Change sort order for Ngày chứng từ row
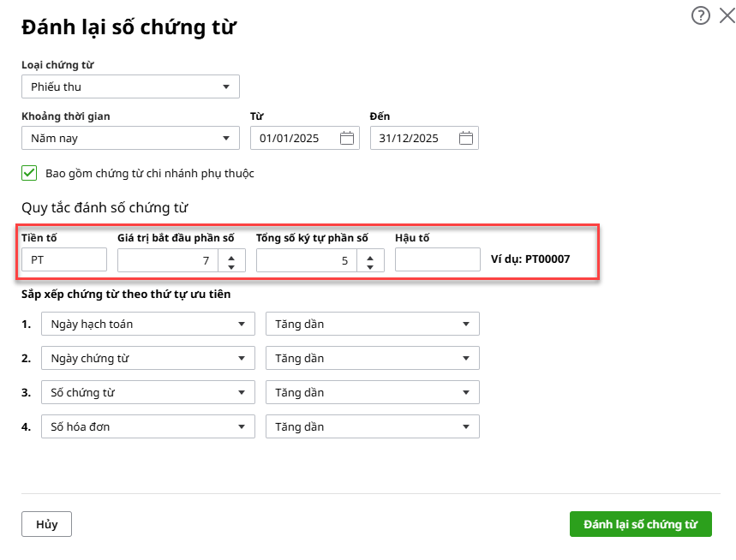 [x=372, y=358]
